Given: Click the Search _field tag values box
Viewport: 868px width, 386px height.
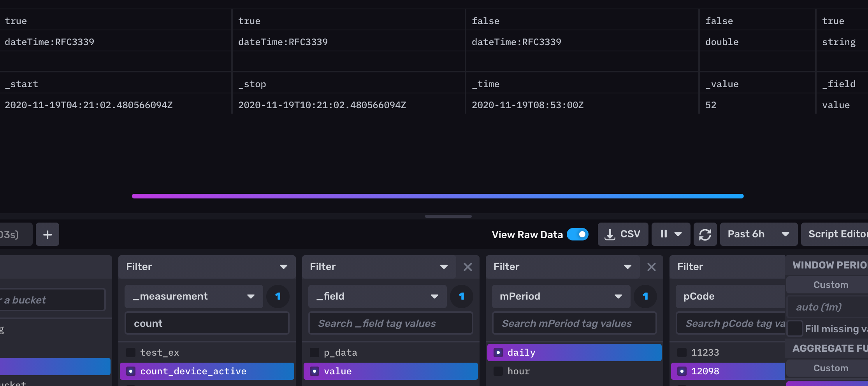Looking at the screenshot, I should (390, 323).
